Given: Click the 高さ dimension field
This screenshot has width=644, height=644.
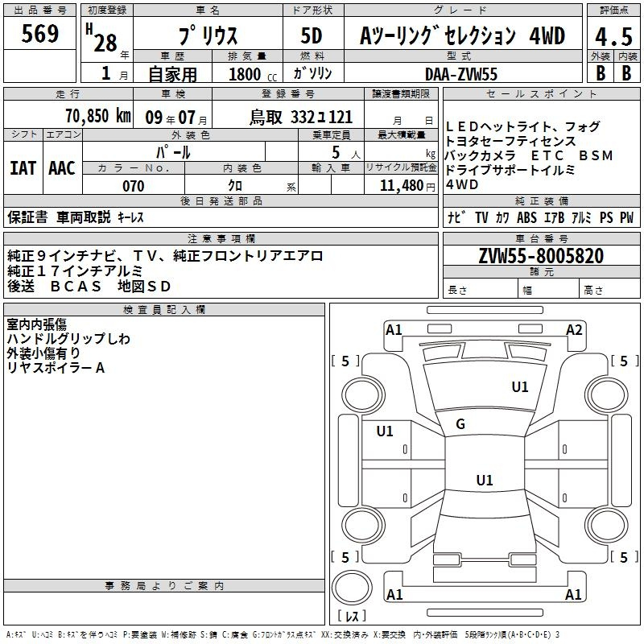Looking at the screenshot, I should click(x=609, y=290).
